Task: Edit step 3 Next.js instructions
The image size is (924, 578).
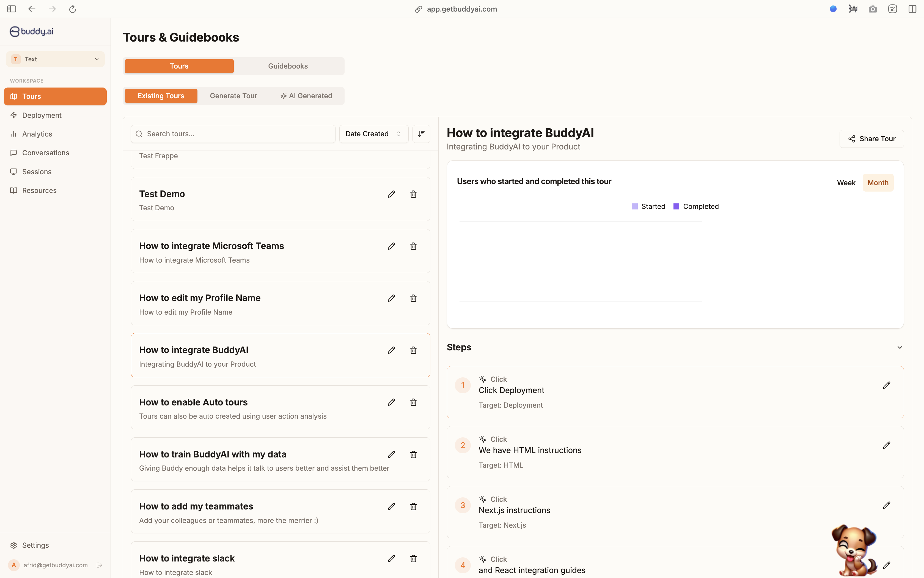Action: pyautogui.click(x=887, y=505)
